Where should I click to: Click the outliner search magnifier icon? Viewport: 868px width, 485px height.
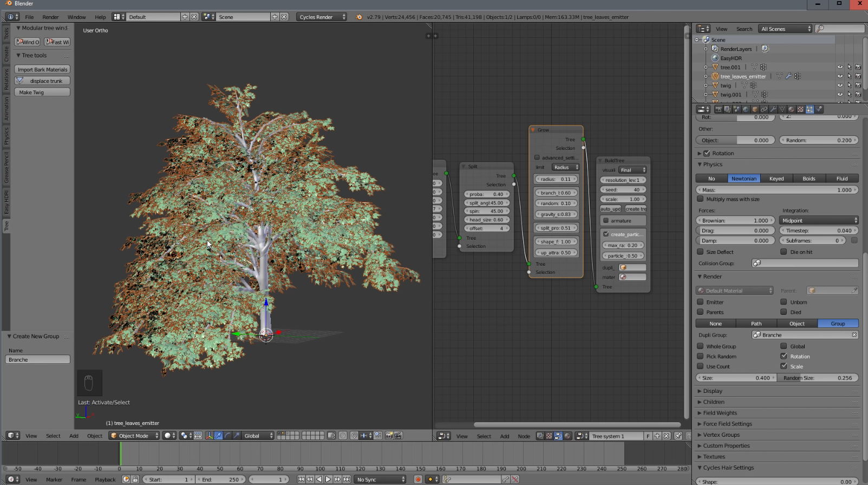820,29
